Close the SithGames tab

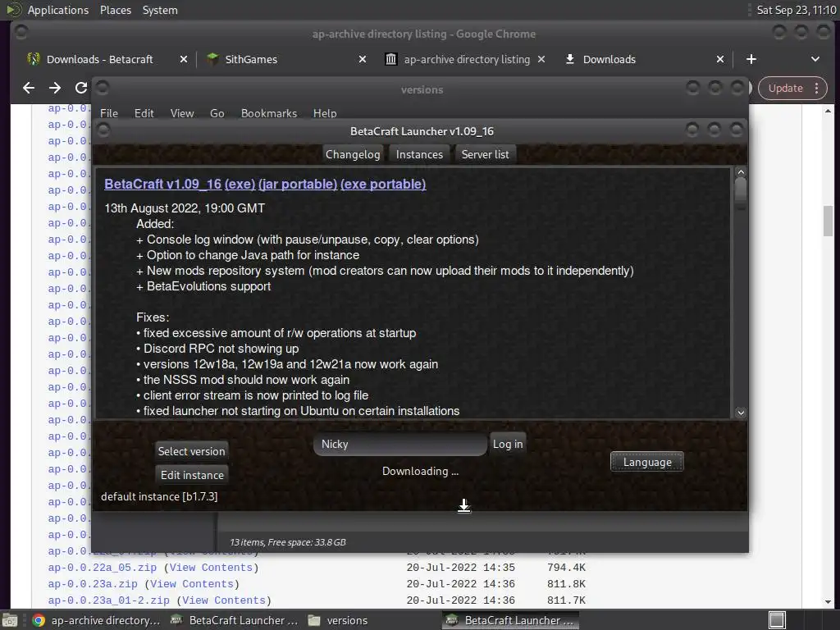coord(363,59)
